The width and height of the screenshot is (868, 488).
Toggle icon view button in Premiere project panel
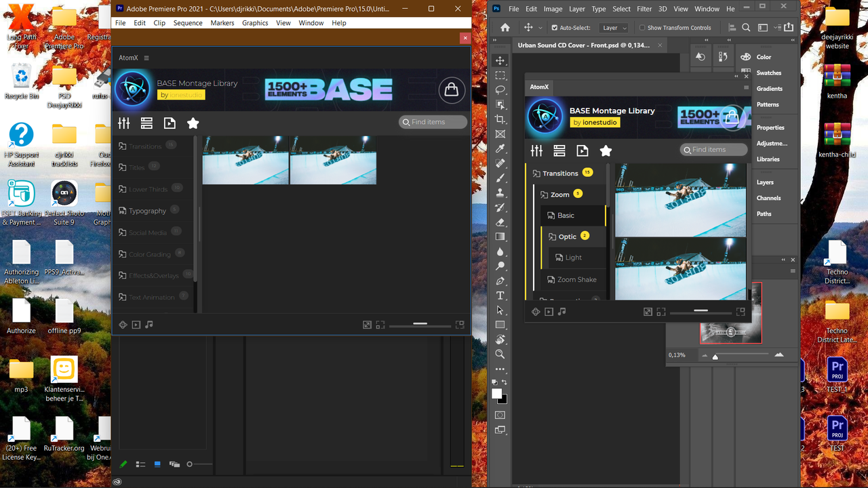pyautogui.click(x=157, y=464)
